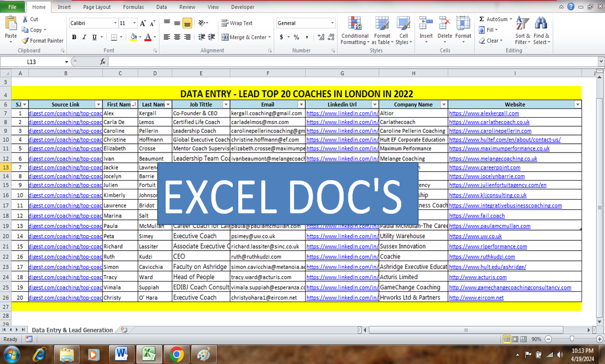
Task: Click the Delete cells icon
Action: tap(445, 24)
